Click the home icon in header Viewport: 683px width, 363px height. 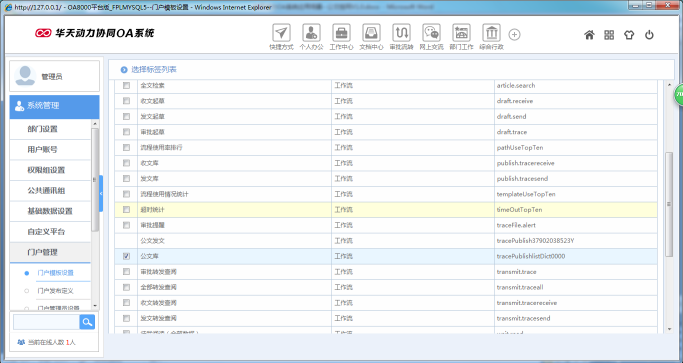tap(589, 35)
